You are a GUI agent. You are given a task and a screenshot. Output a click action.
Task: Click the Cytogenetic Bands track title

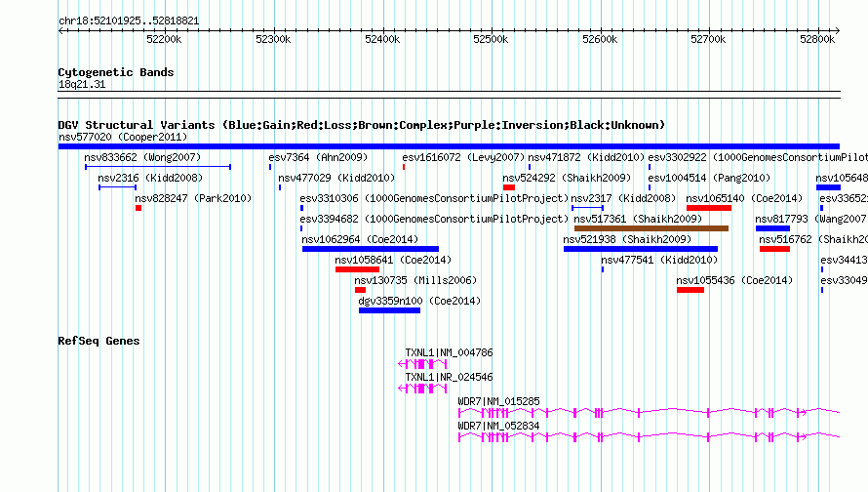pyautogui.click(x=116, y=72)
